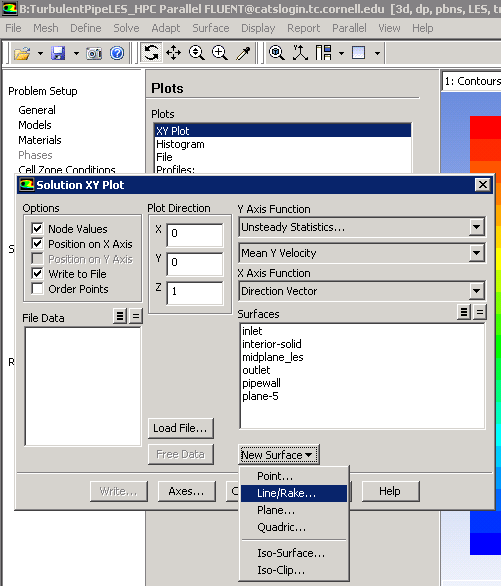The height and width of the screenshot is (586, 501).
Task: Open the Direction Vector dropdown
Action: click(362, 291)
